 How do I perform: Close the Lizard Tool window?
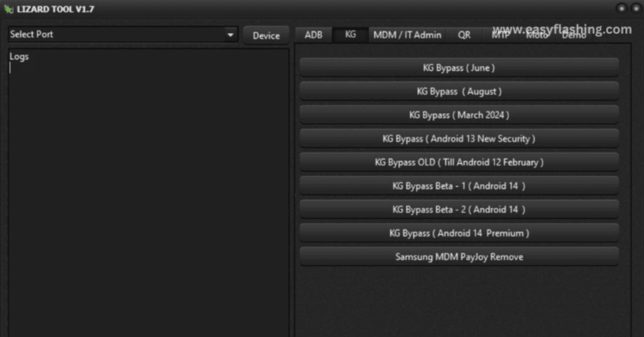click(x=636, y=8)
